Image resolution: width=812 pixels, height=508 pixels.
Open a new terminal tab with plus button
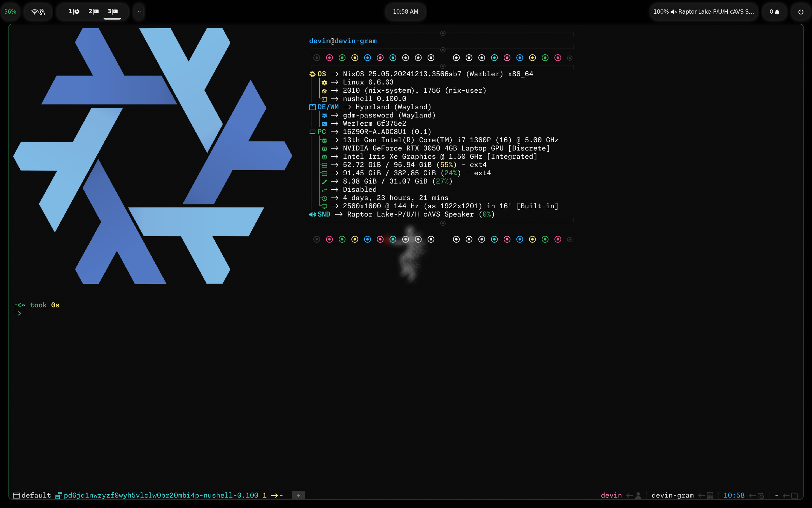[298, 495]
